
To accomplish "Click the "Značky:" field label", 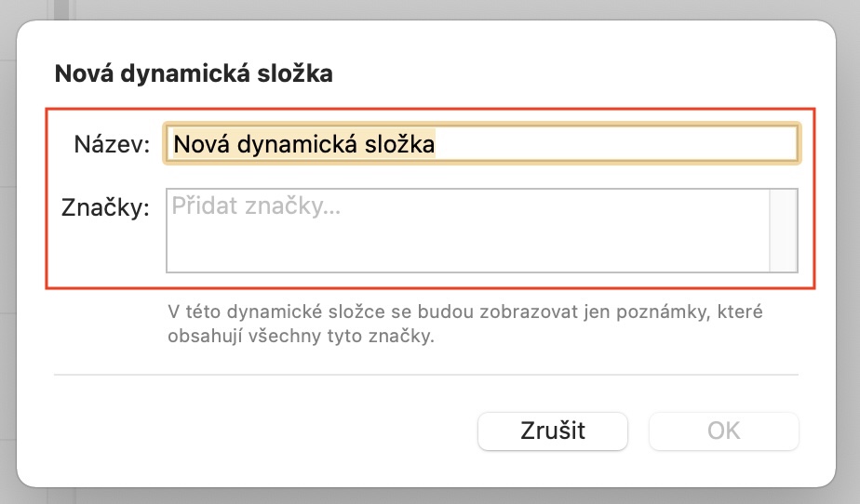I will coord(105,208).
